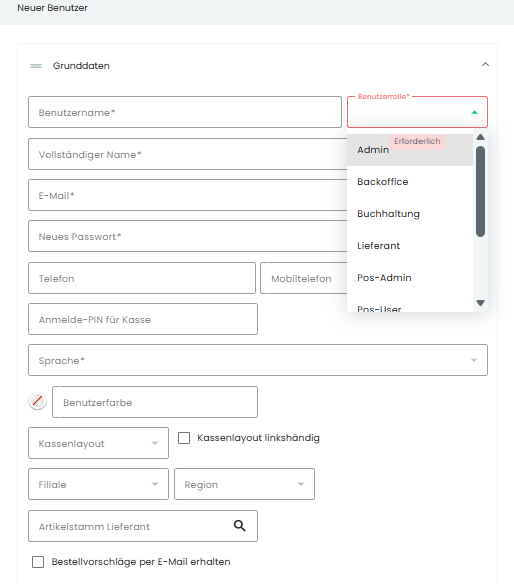Image resolution: width=514 pixels, height=584 pixels.
Task: Expand the Filiale dropdown
Action: [98, 484]
